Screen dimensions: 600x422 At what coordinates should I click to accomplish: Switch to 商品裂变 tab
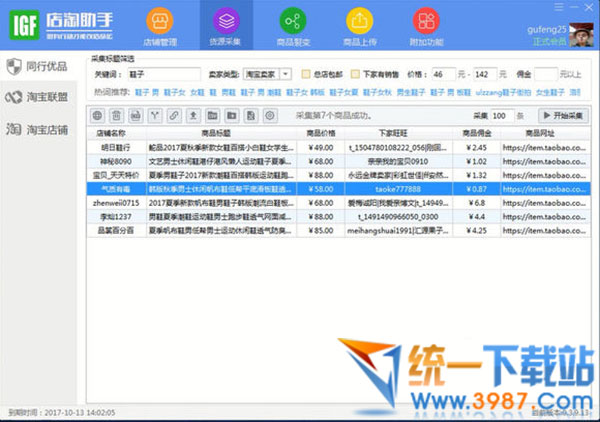click(x=291, y=26)
